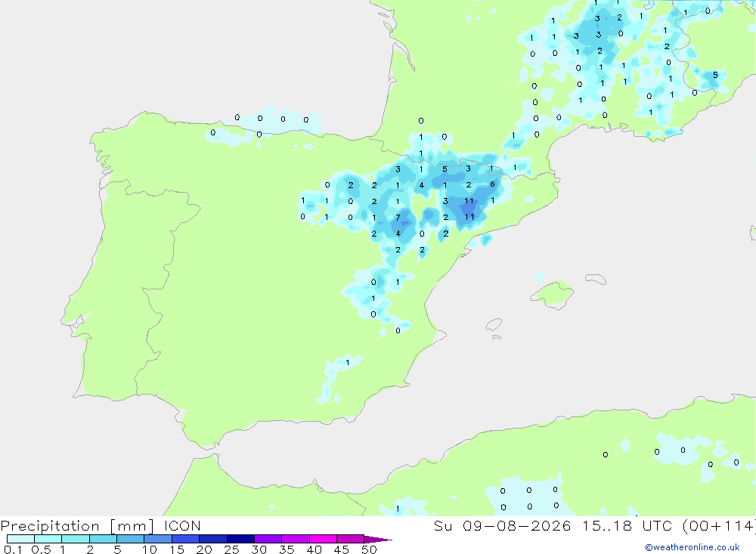
Task: Click the precipitation value 7 on map
Action: click(398, 218)
